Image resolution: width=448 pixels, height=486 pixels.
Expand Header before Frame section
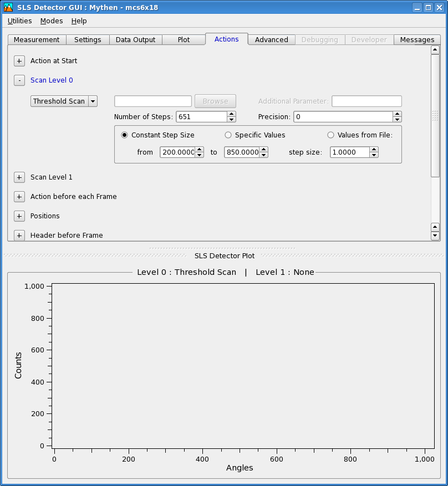tap(19, 236)
